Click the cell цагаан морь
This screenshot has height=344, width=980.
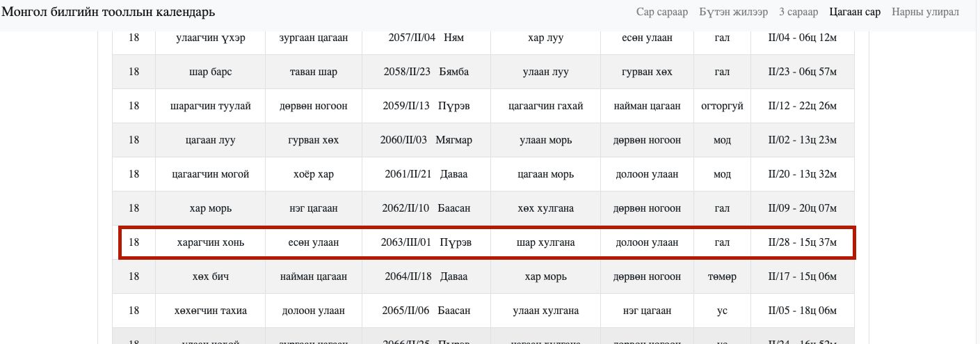[x=545, y=174]
